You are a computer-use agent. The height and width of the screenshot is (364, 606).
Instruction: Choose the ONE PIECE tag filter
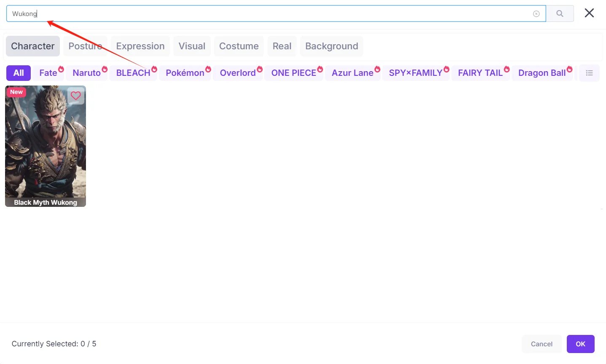(x=294, y=73)
